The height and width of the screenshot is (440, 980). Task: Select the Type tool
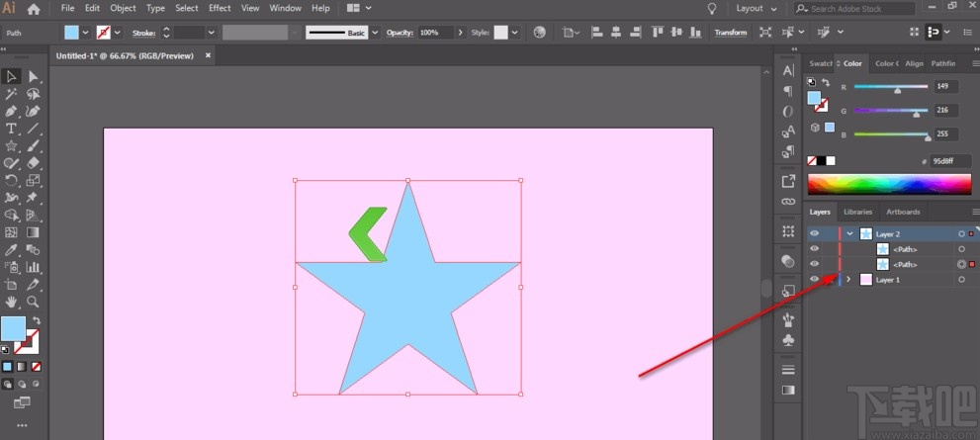click(11, 129)
